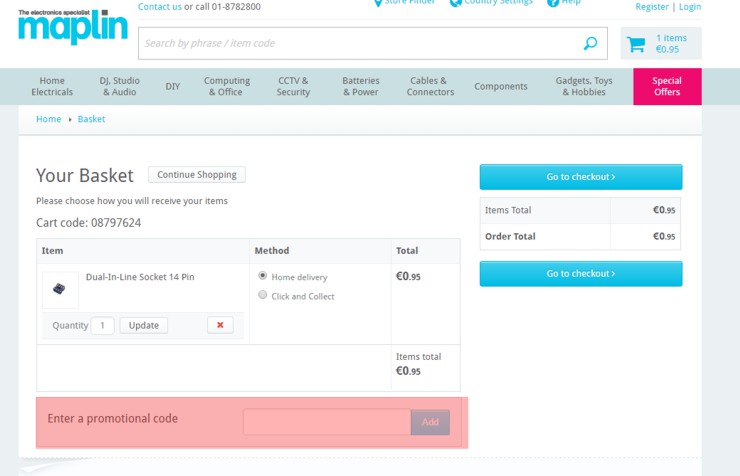
Task: Open the Computing & Office menu
Action: tap(227, 86)
